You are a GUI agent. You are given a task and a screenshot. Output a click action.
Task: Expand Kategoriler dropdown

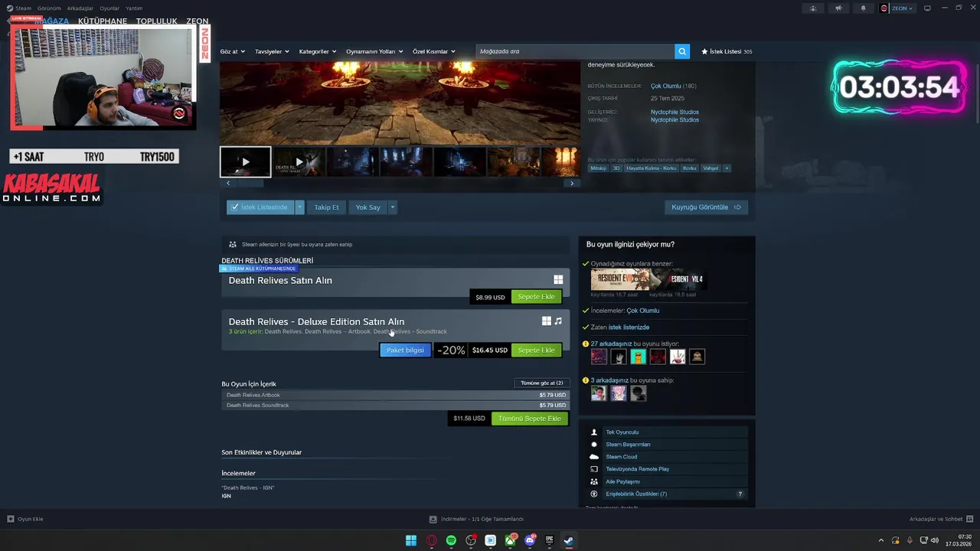click(x=318, y=51)
